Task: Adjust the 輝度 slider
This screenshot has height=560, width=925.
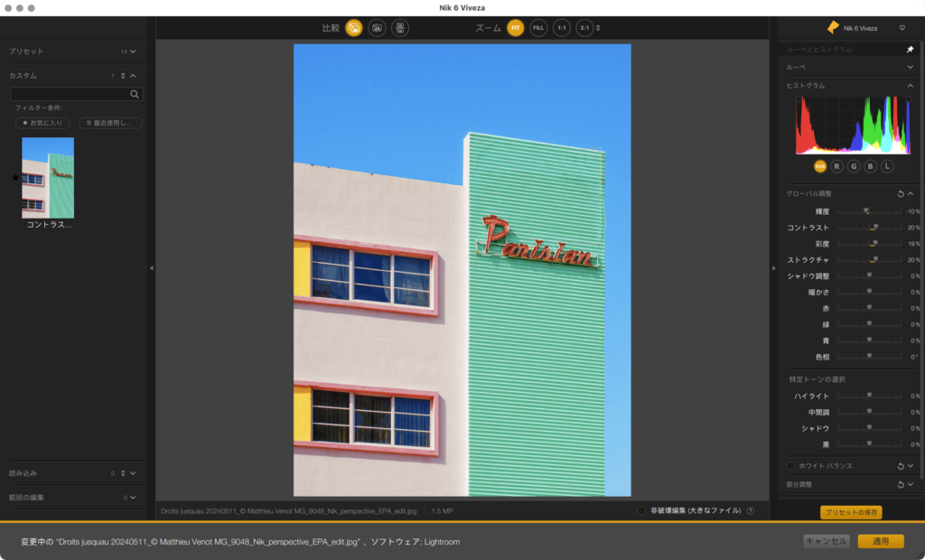Action: click(x=869, y=210)
